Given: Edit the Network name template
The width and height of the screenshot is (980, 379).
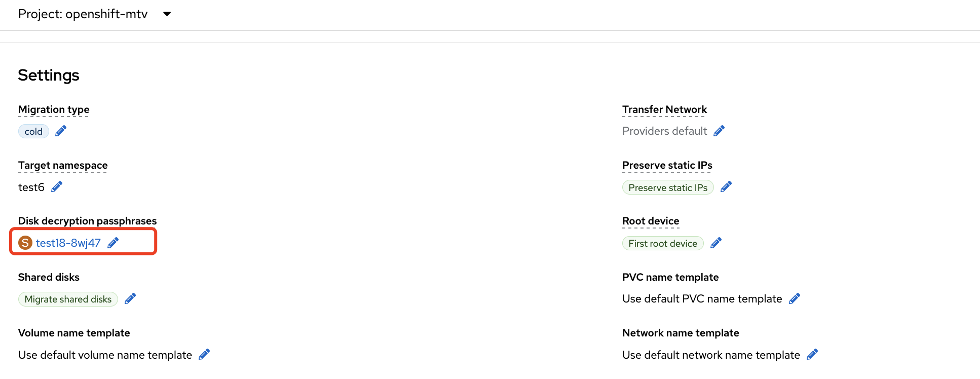Looking at the screenshot, I should (x=812, y=355).
